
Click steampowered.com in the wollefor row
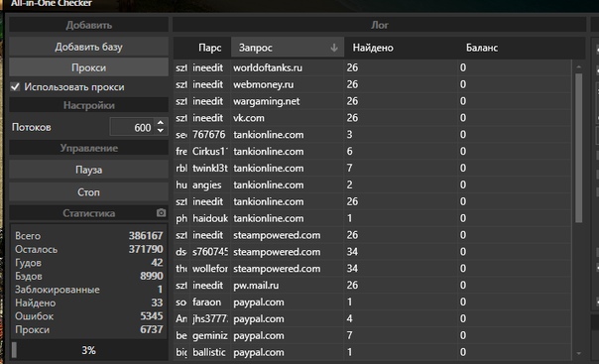pos(287,269)
